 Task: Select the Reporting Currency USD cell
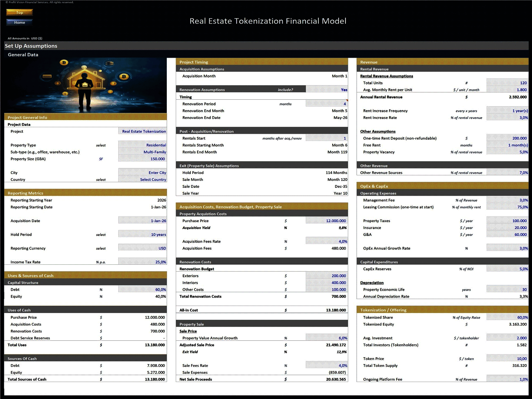click(x=142, y=248)
